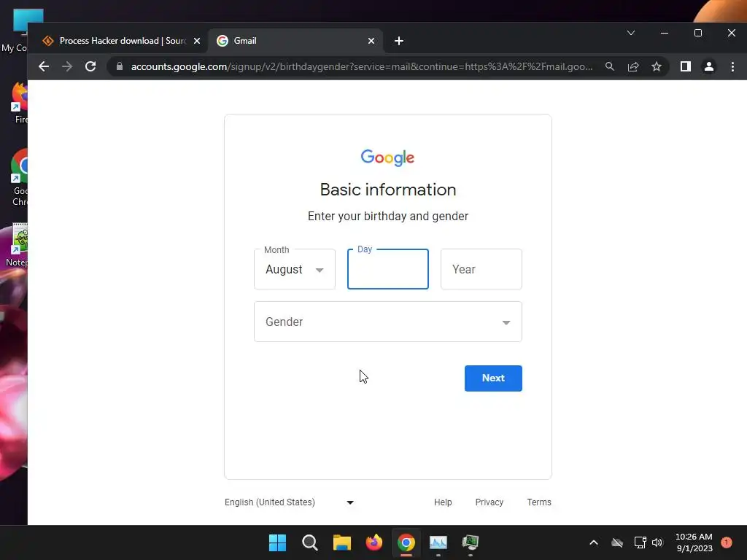
Task: Bookmark this tab with the star icon
Action: click(x=657, y=66)
